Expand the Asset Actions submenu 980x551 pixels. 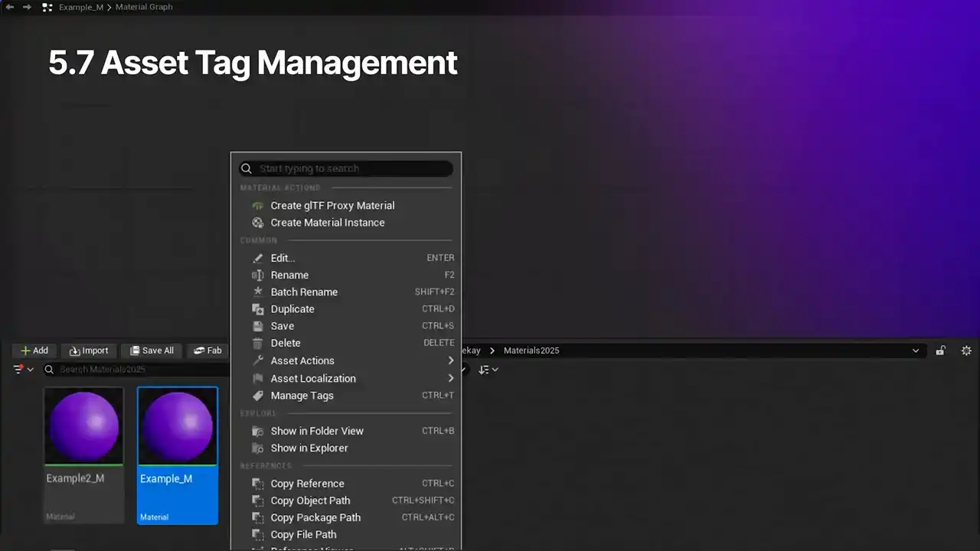[451, 360]
